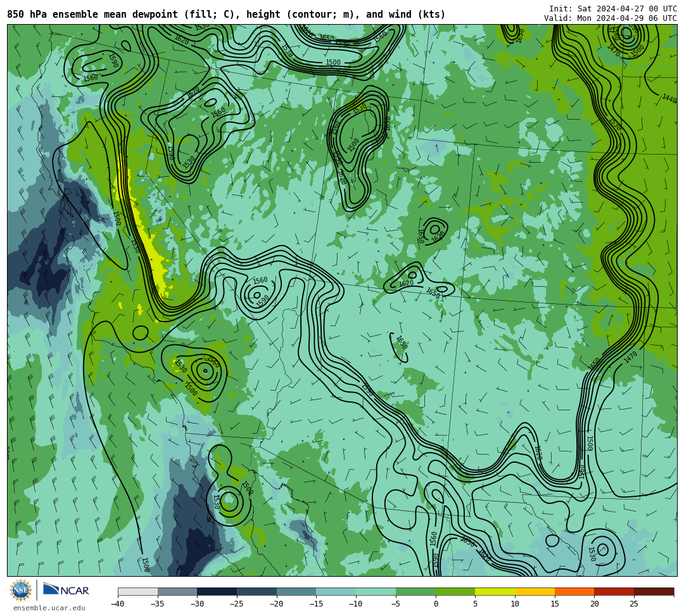Click the -15 to -10 colorbar swatch

pos(336,591)
